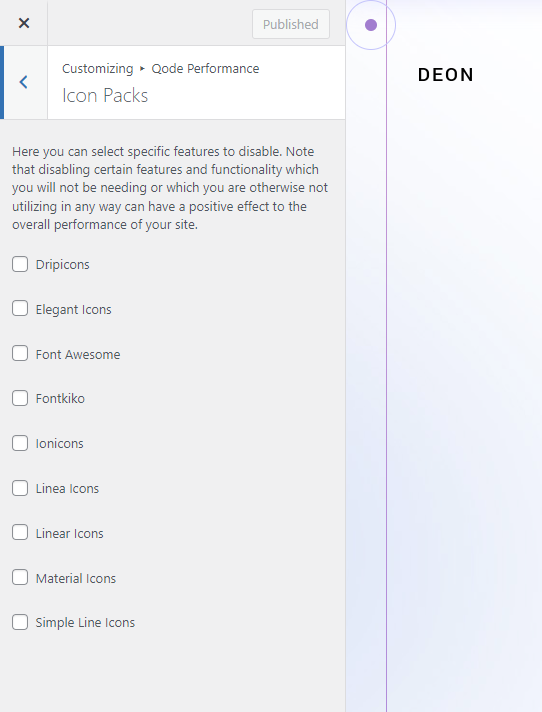Viewport: 542px width, 712px height.
Task: Select the Ionicons checkbox
Action: [20, 443]
